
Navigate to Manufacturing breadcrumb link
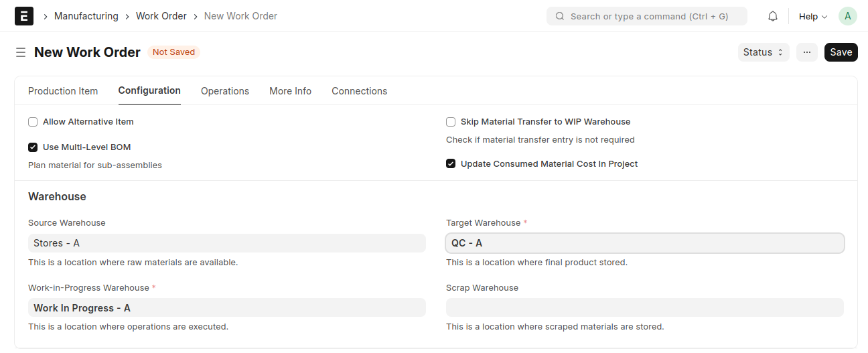[x=86, y=16]
